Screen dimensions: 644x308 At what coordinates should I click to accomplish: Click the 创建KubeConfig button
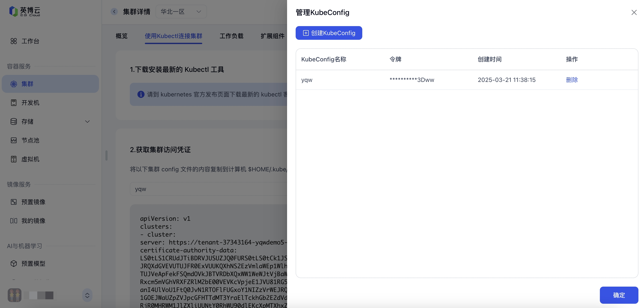point(329,33)
